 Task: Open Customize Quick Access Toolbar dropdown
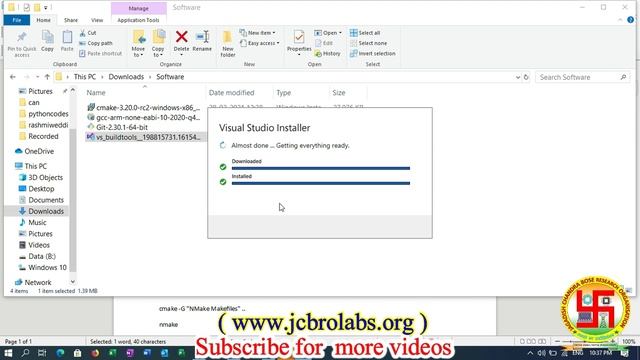(46, 7)
